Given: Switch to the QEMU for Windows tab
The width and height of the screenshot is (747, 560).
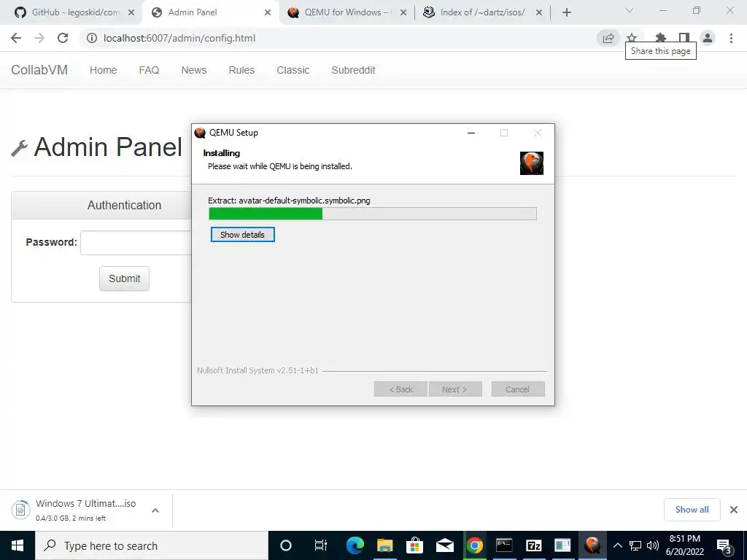Looking at the screenshot, I should (x=347, y=12).
